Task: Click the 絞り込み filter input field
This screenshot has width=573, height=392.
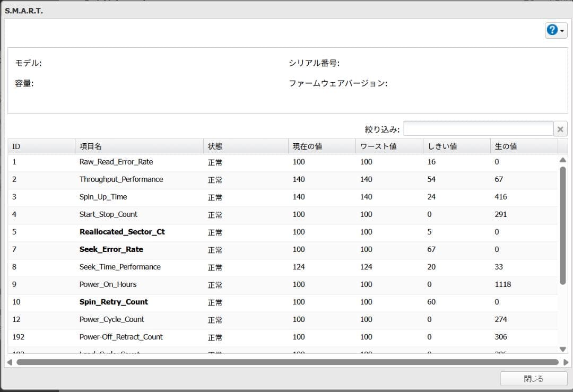Action: tap(477, 128)
